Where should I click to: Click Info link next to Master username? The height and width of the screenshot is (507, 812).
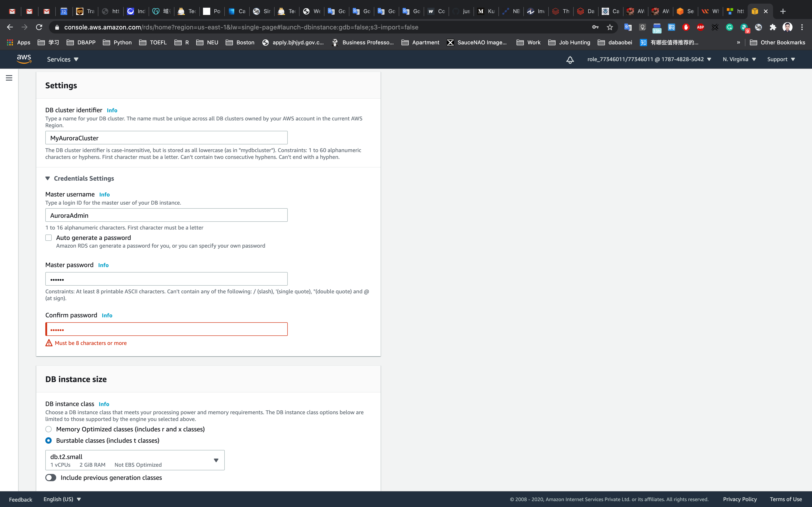(x=104, y=194)
